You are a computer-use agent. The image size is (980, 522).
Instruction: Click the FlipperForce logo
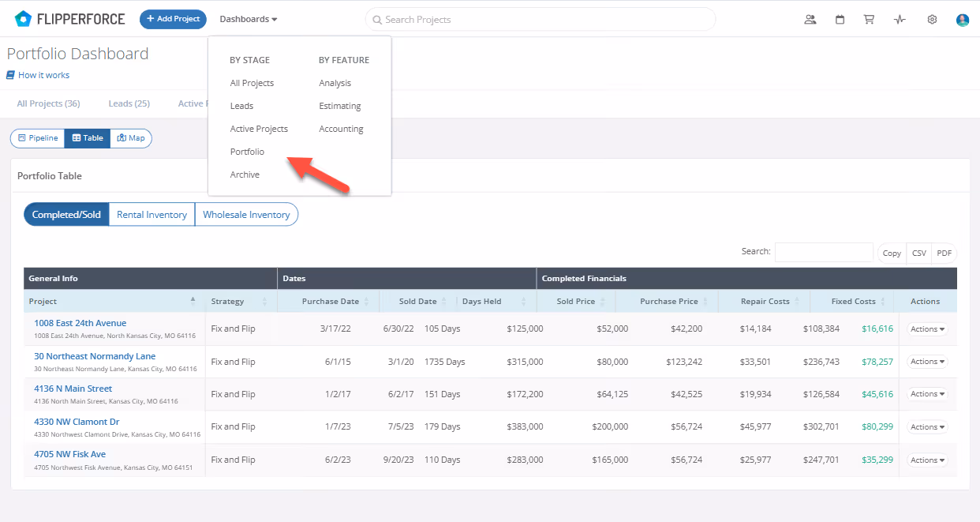click(69, 19)
